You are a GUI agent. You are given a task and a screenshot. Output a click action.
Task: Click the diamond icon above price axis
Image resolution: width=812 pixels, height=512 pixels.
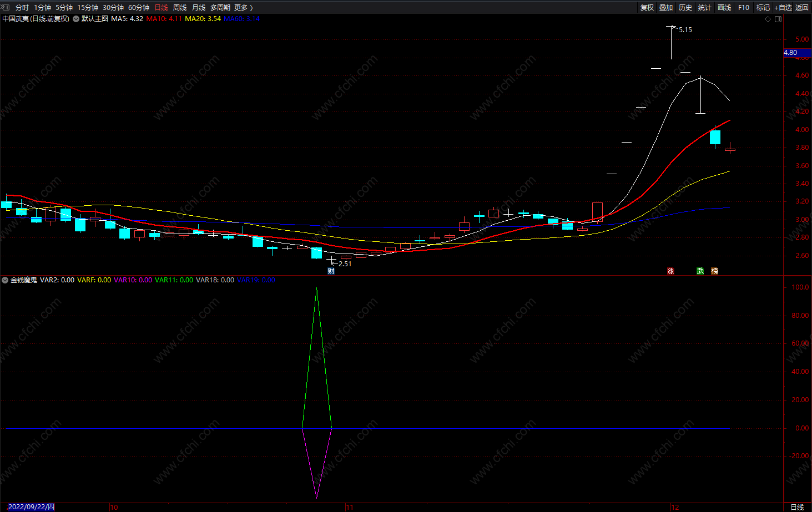point(768,19)
